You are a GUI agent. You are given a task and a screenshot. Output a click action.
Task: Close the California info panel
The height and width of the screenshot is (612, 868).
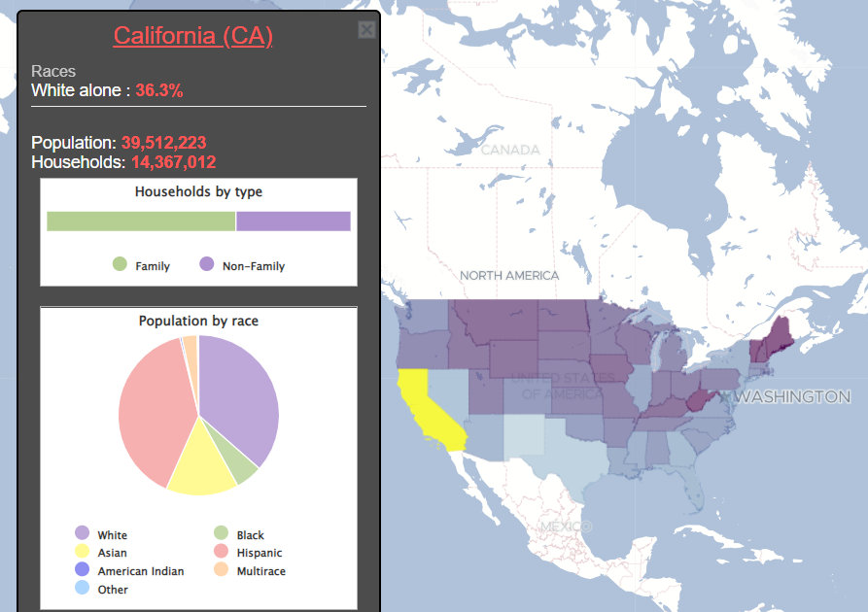point(366,30)
